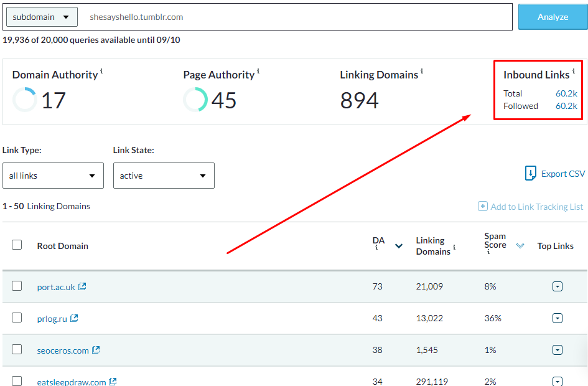Click the Page Authority score 45
Viewport: 588px width, 386px height.
tap(224, 100)
